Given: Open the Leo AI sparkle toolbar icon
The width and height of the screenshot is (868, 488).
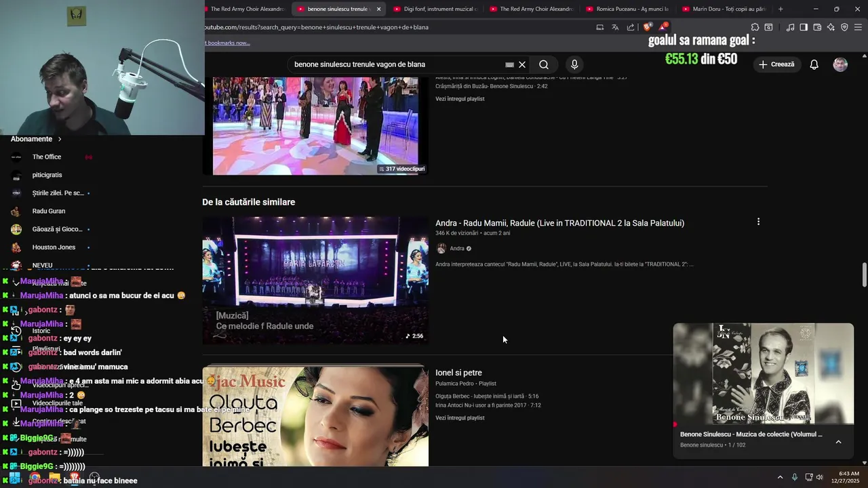Looking at the screenshot, I should [x=831, y=27].
